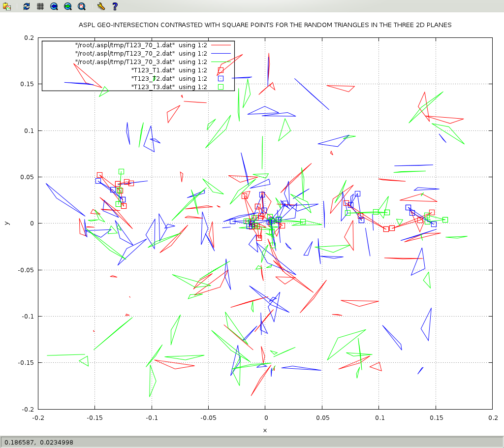Image resolution: width=504 pixels, height=448 pixels.
Task: Copy the plot to clipboard
Action: (x=7, y=6)
